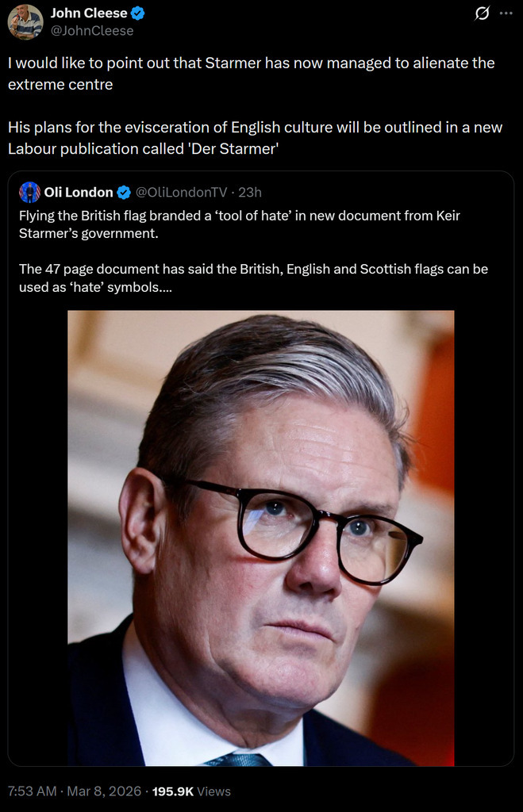This screenshot has width=523, height=812.
Task: Go to the @OliLondonTV handle
Action: [182, 193]
